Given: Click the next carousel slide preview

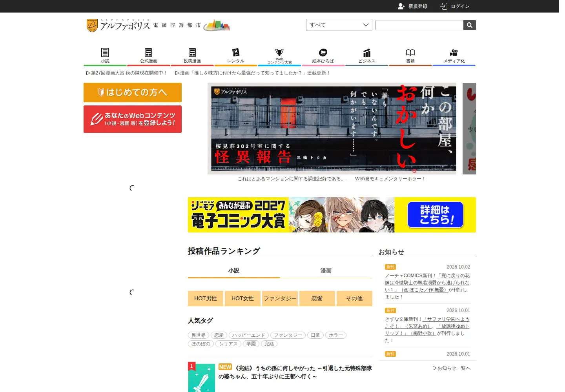Looking at the screenshot, I should [469, 128].
